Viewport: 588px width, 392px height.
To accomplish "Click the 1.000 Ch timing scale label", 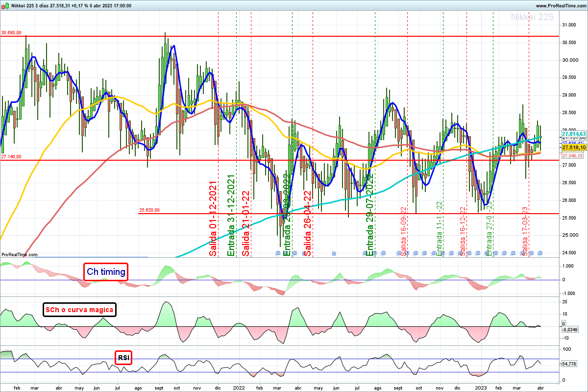I will [x=568, y=266].
